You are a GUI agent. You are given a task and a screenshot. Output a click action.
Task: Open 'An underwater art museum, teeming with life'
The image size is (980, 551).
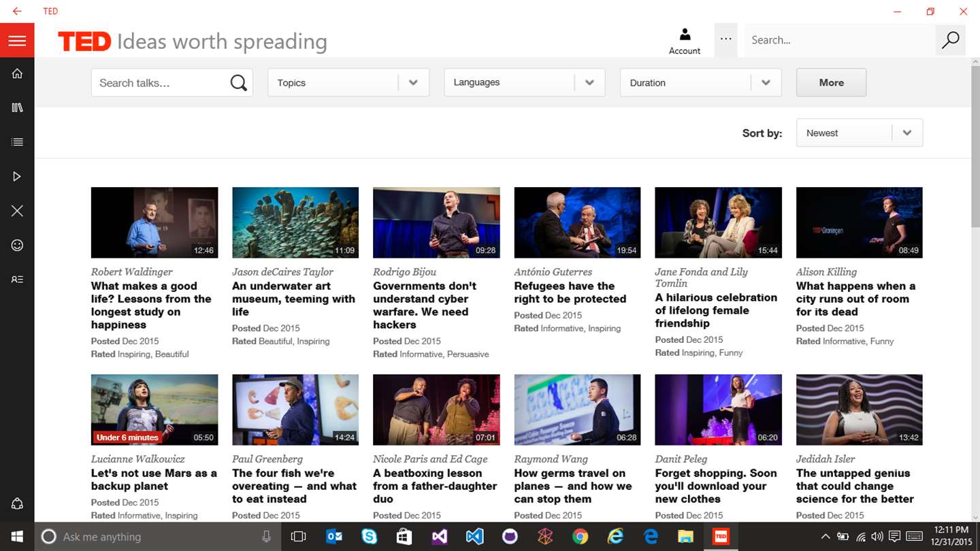pos(293,299)
